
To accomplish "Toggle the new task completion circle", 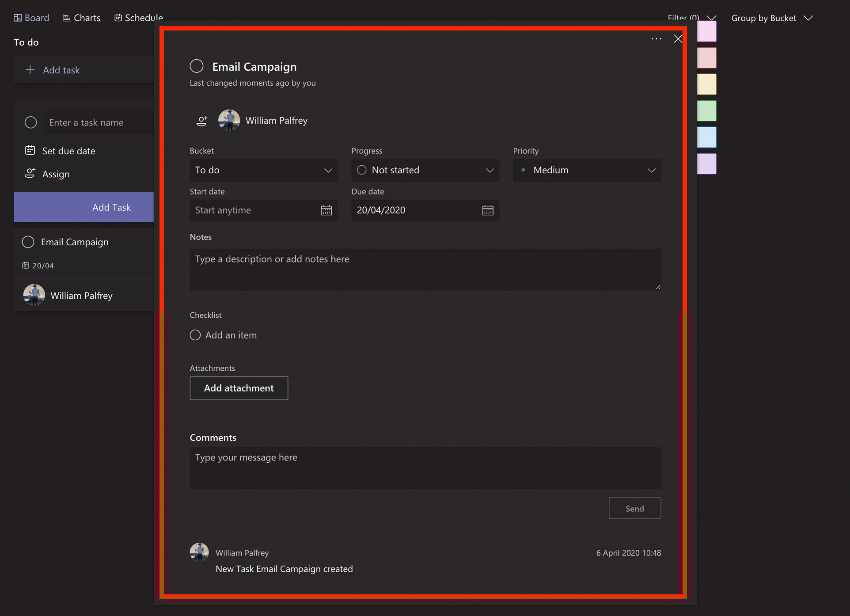I will click(31, 122).
